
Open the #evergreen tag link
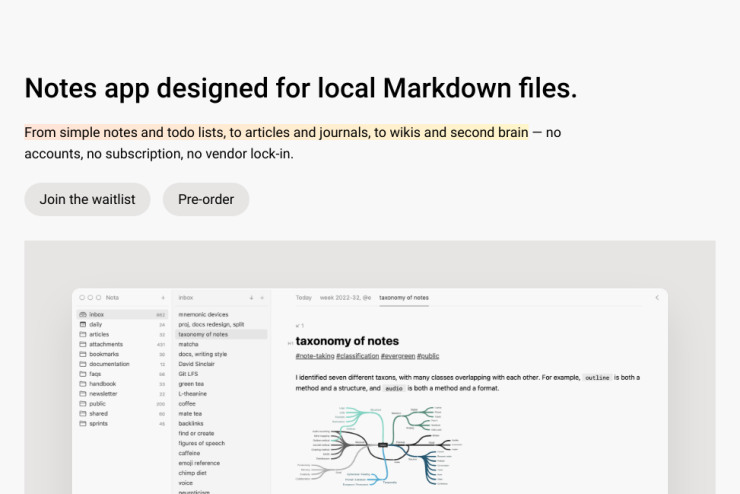tap(398, 356)
